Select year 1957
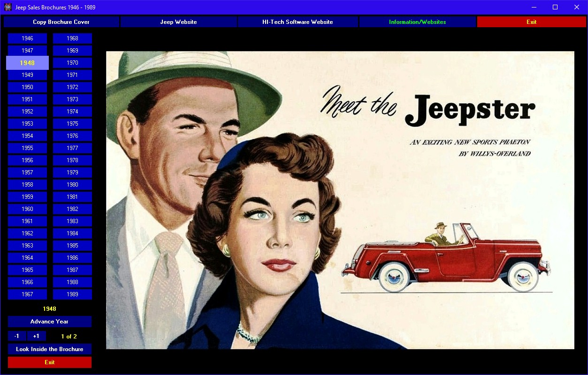The width and height of the screenshot is (588, 375). [x=27, y=172]
